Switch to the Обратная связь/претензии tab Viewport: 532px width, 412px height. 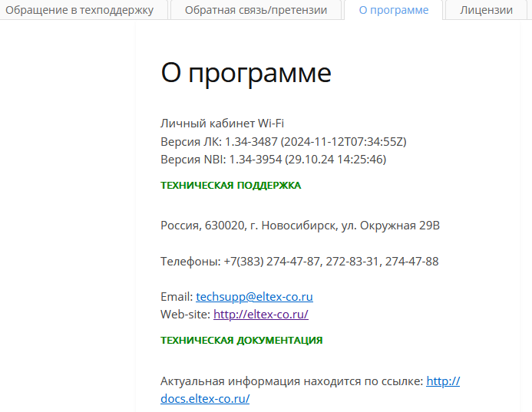click(256, 10)
